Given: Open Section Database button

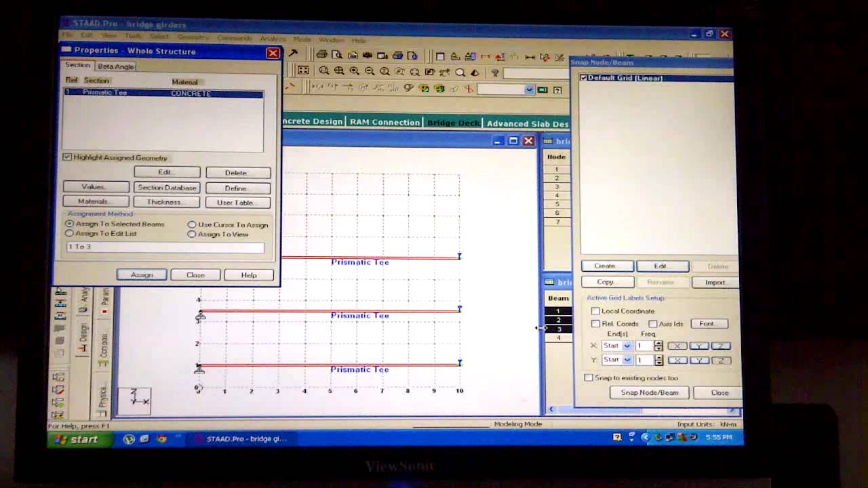Looking at the screenshot, I should pos(167,188).
